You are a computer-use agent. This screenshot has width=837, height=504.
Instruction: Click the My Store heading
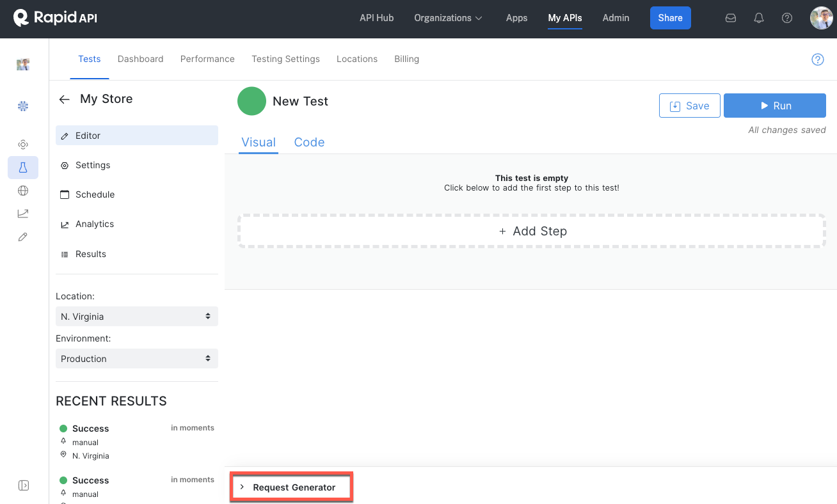[x=106, y=99]
